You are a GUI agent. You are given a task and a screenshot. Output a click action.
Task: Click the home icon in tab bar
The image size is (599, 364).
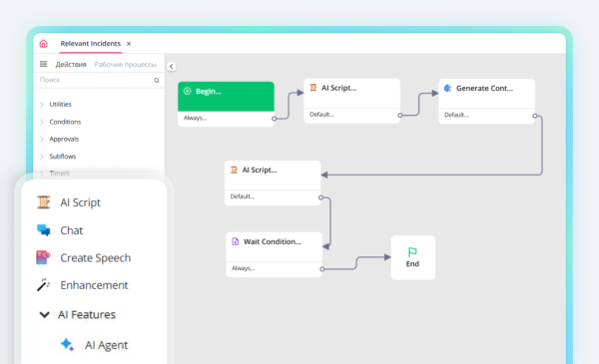click(44, 44)
